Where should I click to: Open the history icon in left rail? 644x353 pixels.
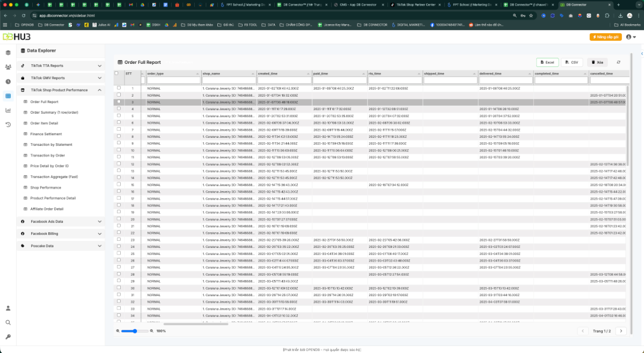(x=8, y=124)
